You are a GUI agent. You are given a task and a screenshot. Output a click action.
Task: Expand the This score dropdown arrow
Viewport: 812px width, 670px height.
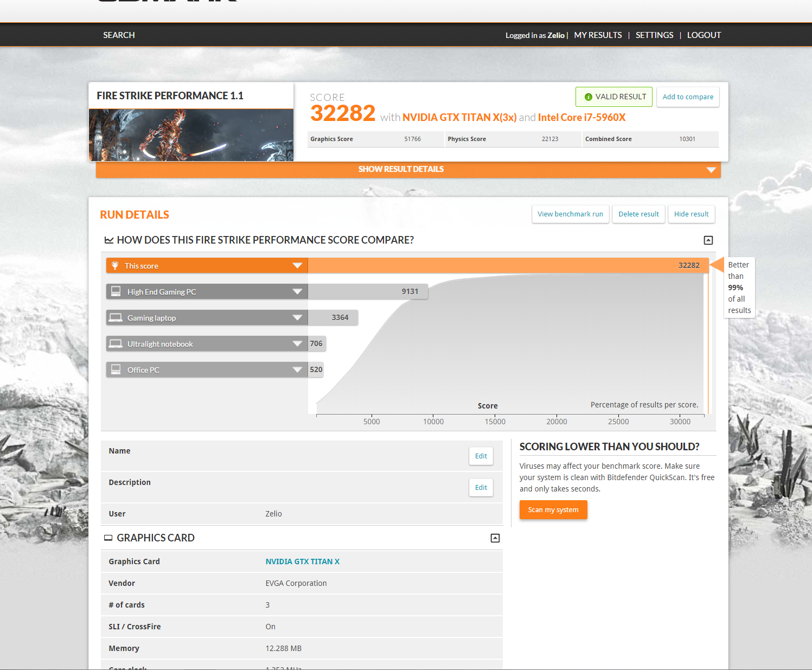[x=297, y=265]
